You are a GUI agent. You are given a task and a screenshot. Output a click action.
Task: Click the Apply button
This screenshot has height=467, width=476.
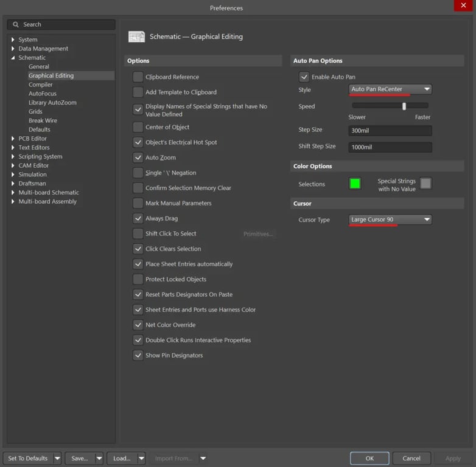coord(453,458)
